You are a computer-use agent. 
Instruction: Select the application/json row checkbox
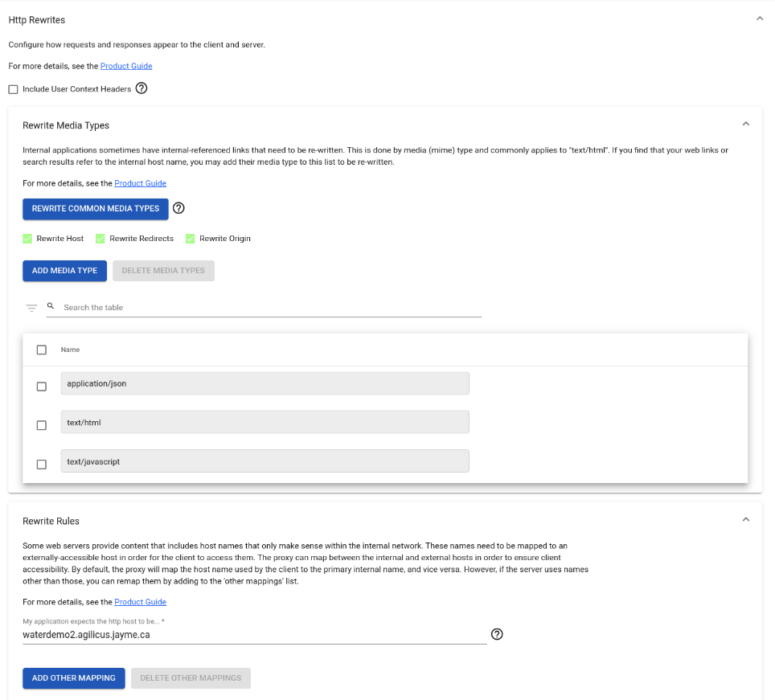pos(42,387)
